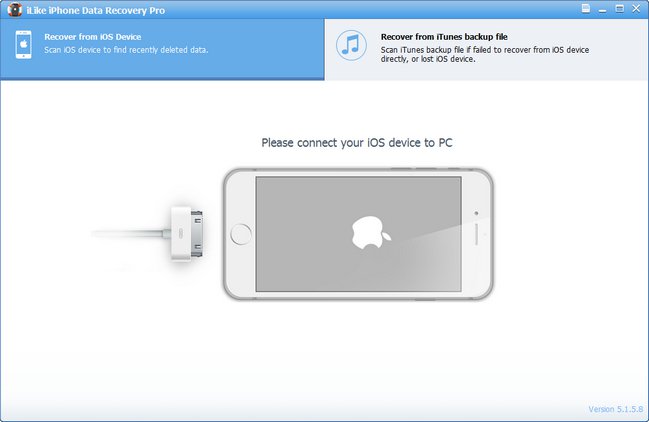This screenshot has height=422, width=649.
Task: Minimize the iLike Data Recovery window
Action: coord(603,10)
